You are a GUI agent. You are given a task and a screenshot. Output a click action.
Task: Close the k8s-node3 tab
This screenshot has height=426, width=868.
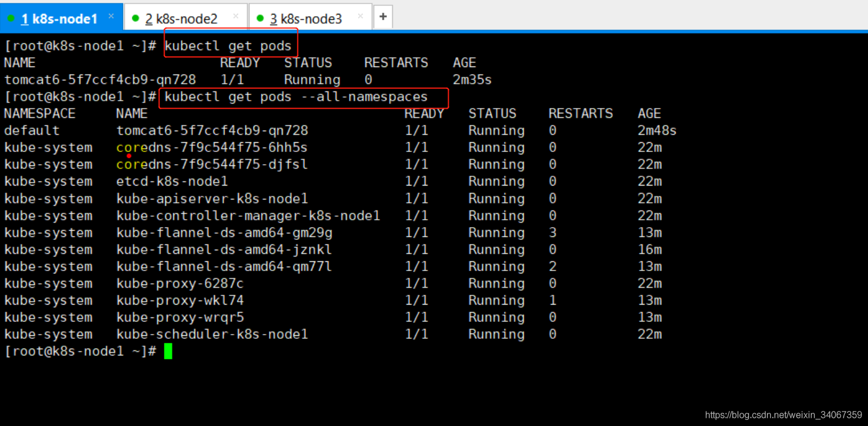pyautogui.click(x=360, y=16)
